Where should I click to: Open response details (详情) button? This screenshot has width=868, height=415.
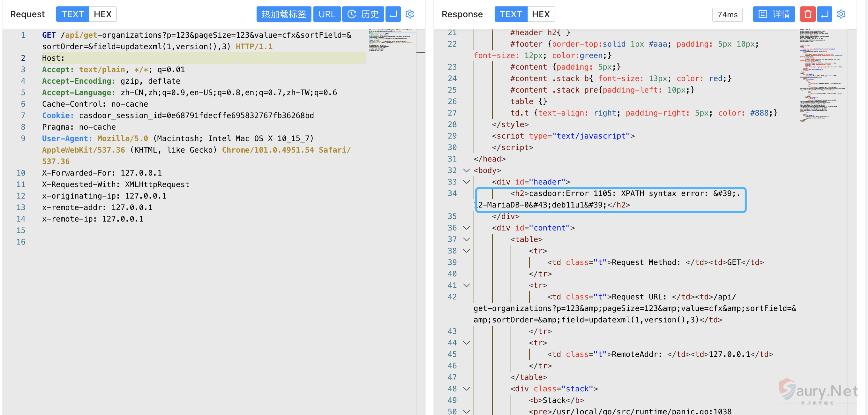tap(774, 14)
